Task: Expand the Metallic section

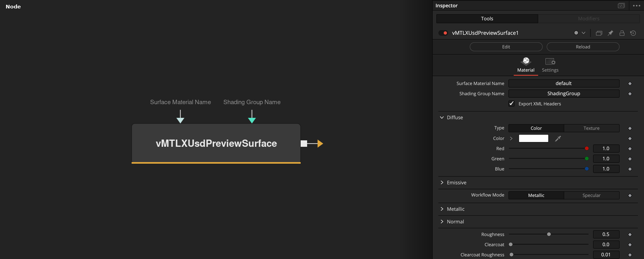Action: (442, 209)
